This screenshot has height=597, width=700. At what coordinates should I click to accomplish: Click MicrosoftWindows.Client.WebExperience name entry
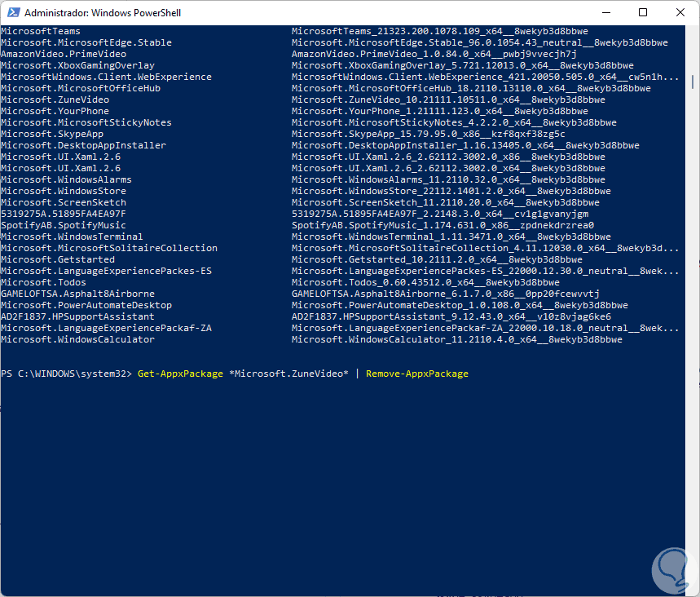pyautogui.click(x=106, y=77)
